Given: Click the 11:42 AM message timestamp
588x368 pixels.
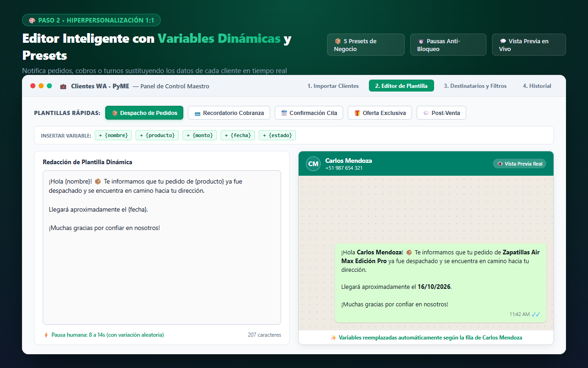Looking at the screenshot, I should pos(519,315).
